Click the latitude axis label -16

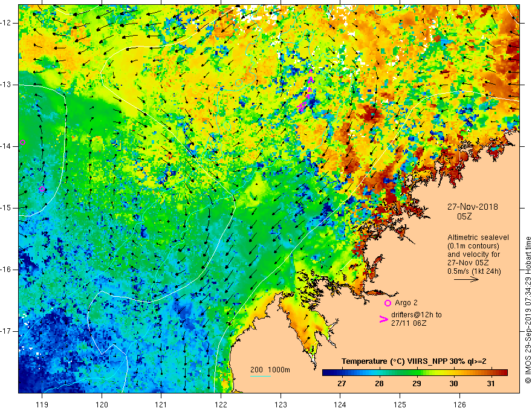coord(6,270)
